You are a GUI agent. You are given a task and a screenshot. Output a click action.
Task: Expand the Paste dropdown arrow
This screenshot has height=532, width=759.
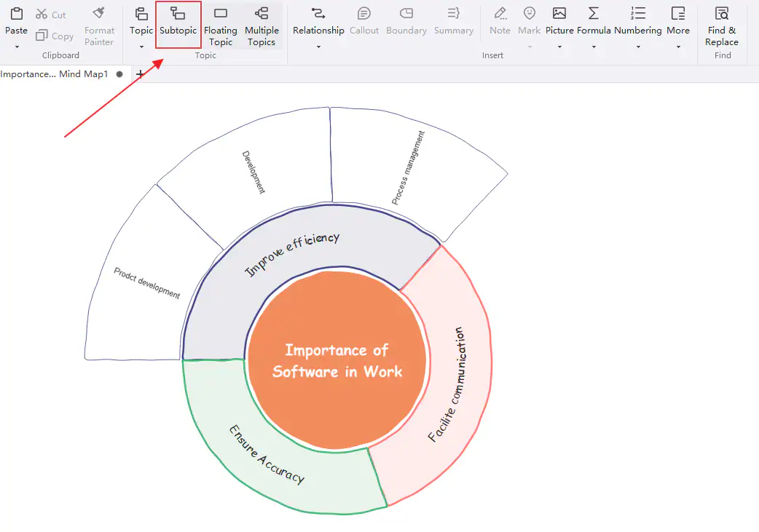(x=16, y=47)
